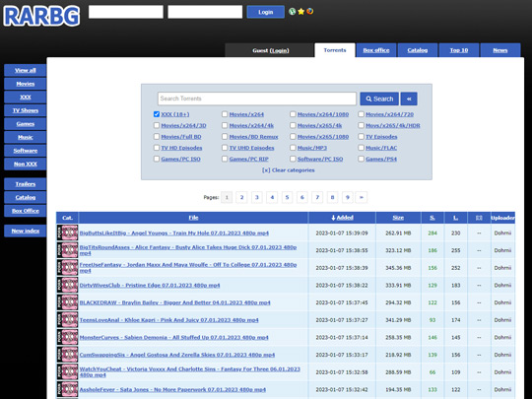Uncheck the XXX (18+) category checkbox
Viewport: 532px width, 399px height.
[157, 114]
